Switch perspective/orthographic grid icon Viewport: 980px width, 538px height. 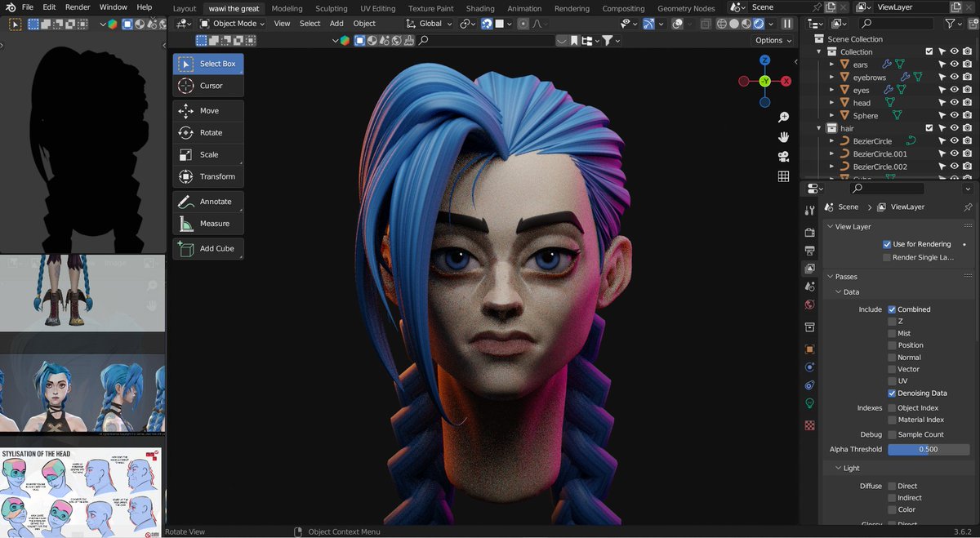784,176
